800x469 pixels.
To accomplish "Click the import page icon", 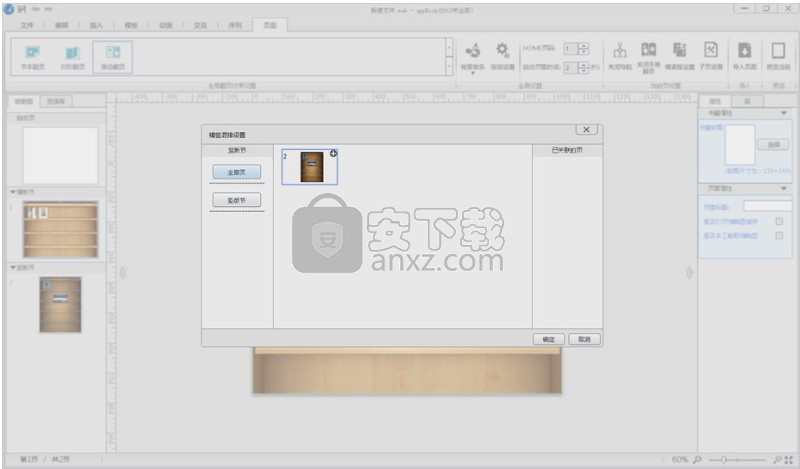I will 744,50.
